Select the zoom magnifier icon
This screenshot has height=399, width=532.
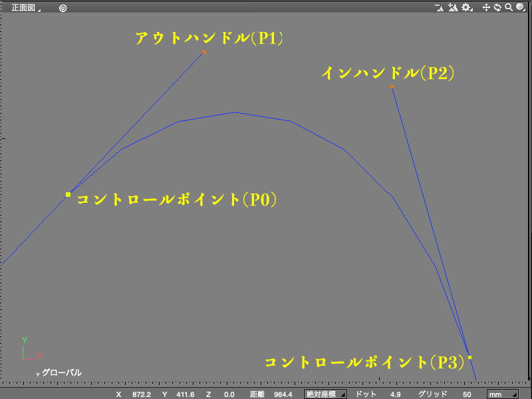pos(509,7)
